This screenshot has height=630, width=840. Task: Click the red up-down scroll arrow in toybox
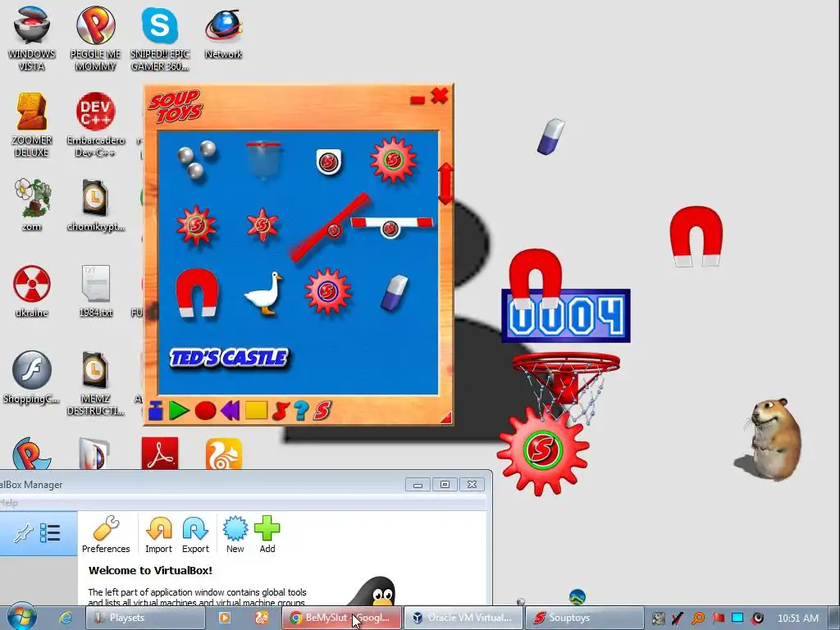tap(445, 184)
